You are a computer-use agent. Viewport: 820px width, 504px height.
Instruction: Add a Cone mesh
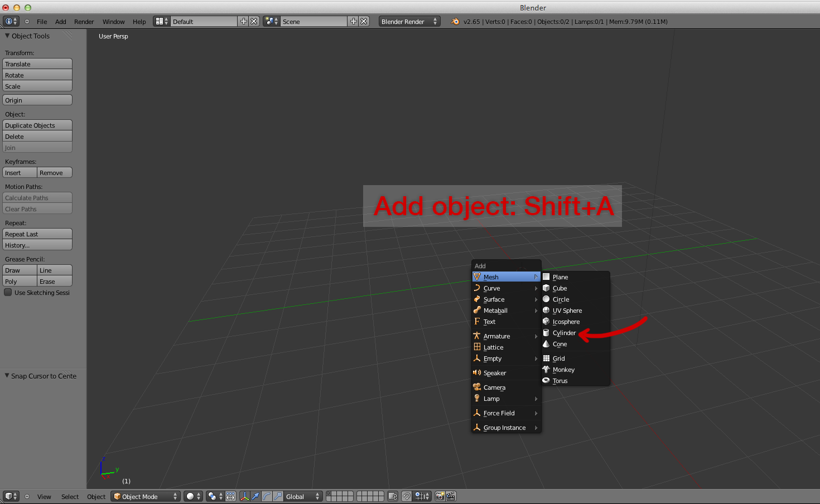coord(576,344)
